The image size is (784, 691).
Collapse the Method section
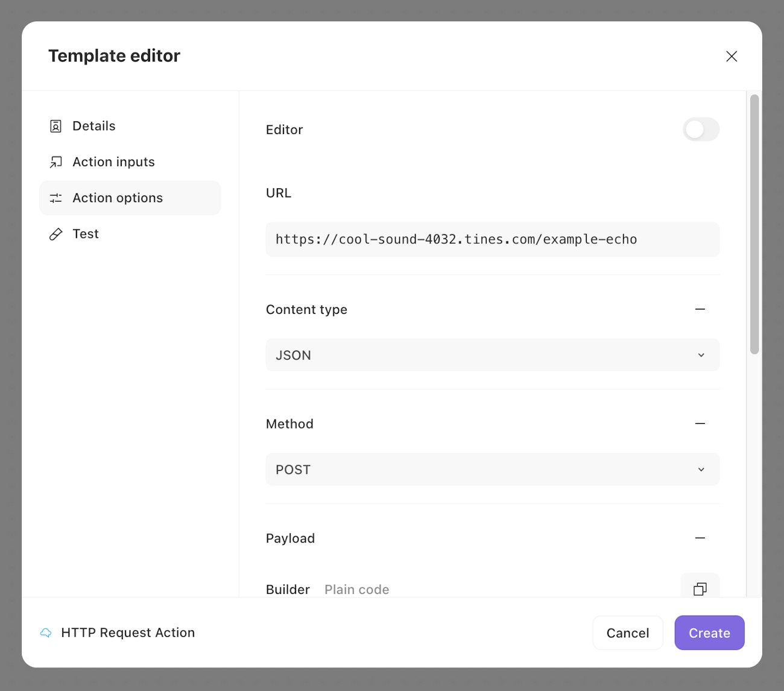[700, 424]
